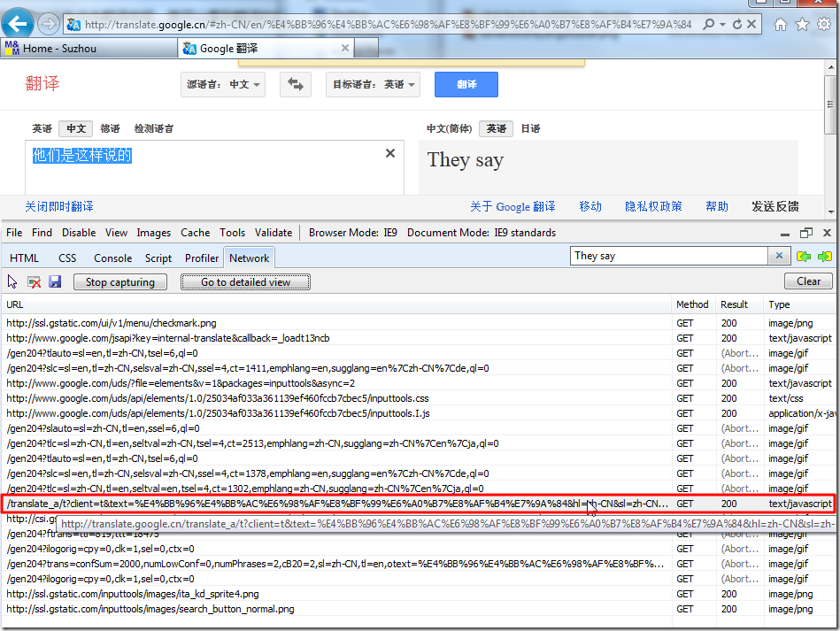
Task: Unpin developer tools into separate window
Action: coord(805,233)
